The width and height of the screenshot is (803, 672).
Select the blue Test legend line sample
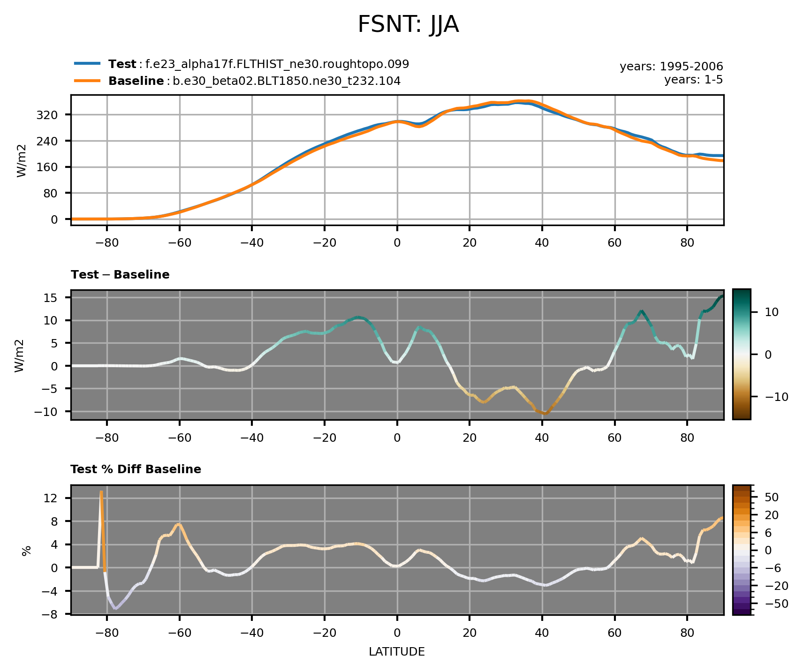87,64
